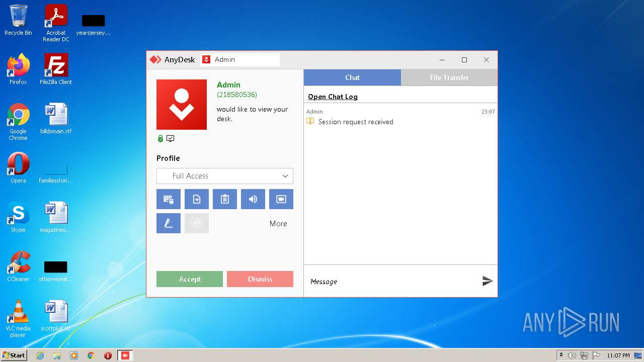Maximize the AnyDesk window

(x=464, y=59)
